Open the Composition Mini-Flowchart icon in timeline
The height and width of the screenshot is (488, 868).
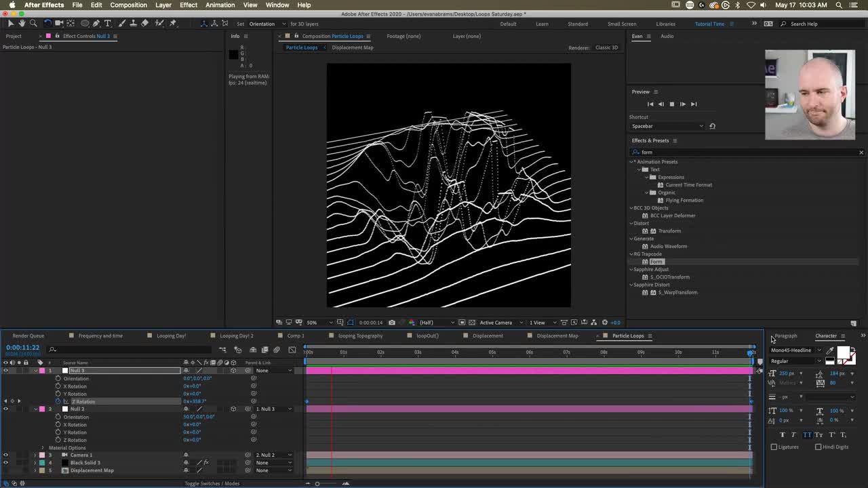point(222,350)
